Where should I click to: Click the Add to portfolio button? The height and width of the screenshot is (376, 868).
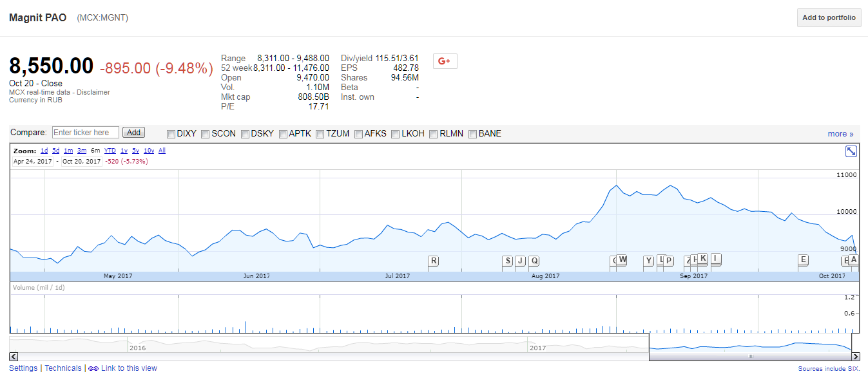[829, 17]
